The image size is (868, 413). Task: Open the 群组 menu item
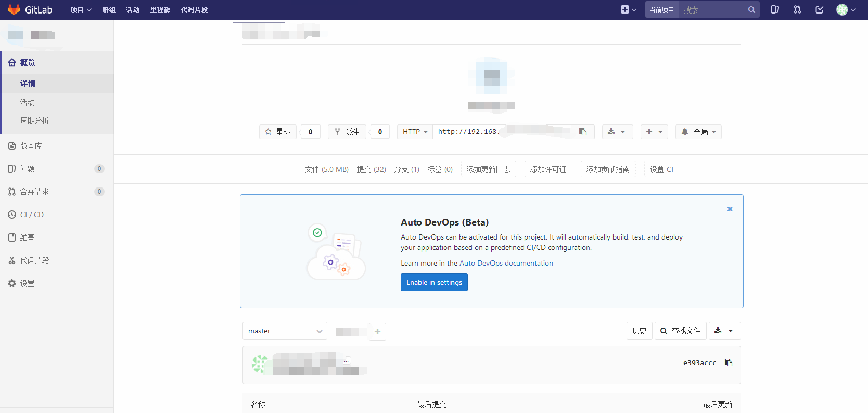(109, 10)
